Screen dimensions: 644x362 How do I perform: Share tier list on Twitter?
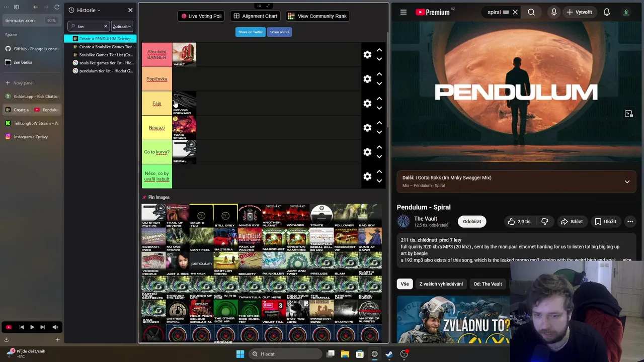251,32
